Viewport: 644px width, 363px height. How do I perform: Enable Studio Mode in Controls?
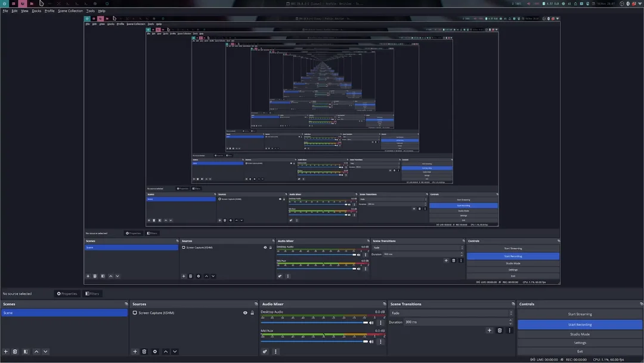(x=580, y=334)
